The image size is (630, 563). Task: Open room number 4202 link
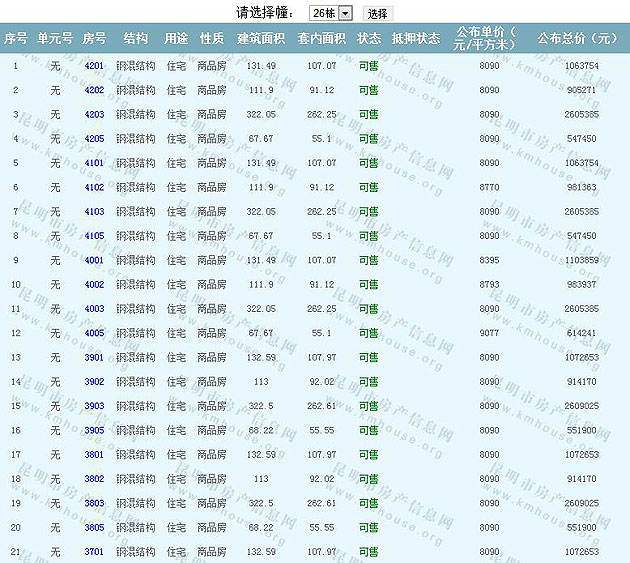[x=94, y=90]
